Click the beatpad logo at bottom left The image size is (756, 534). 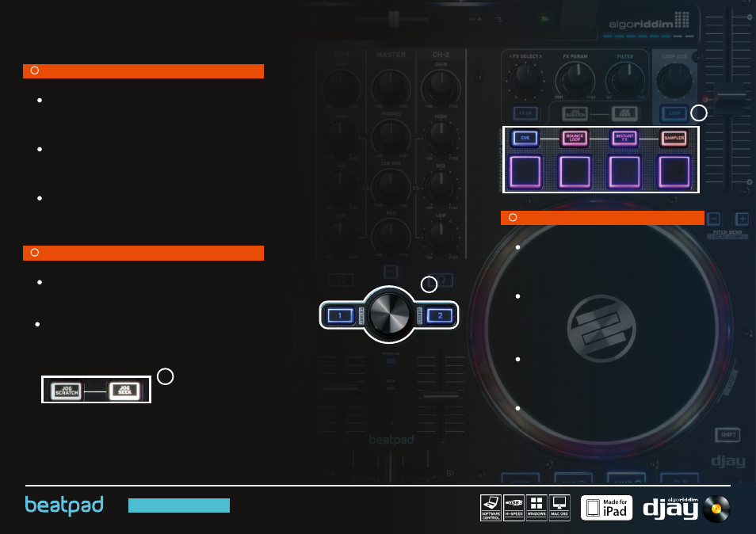click(x=64, y=505)
